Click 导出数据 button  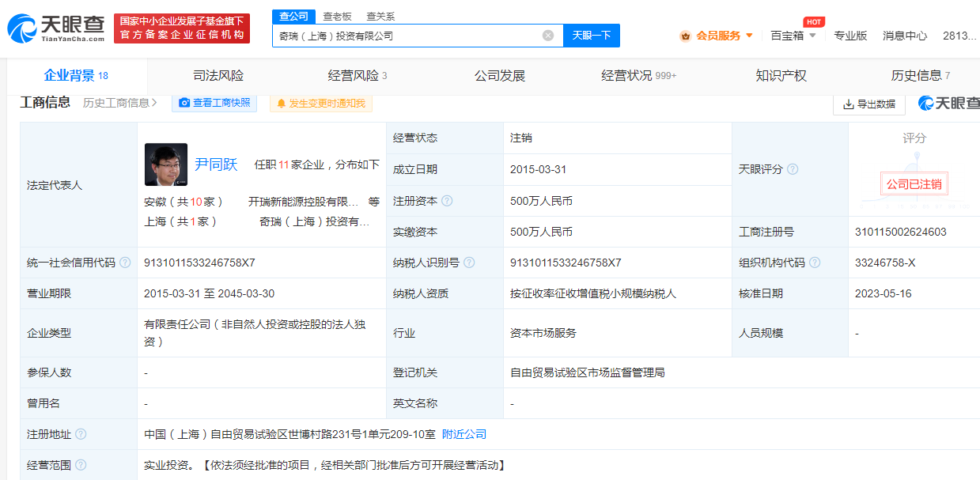tap(869, 104)
